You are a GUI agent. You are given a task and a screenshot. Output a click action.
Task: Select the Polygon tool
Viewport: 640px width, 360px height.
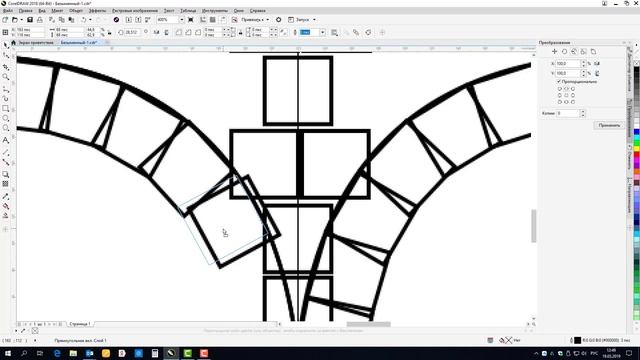tap(6, 129)
